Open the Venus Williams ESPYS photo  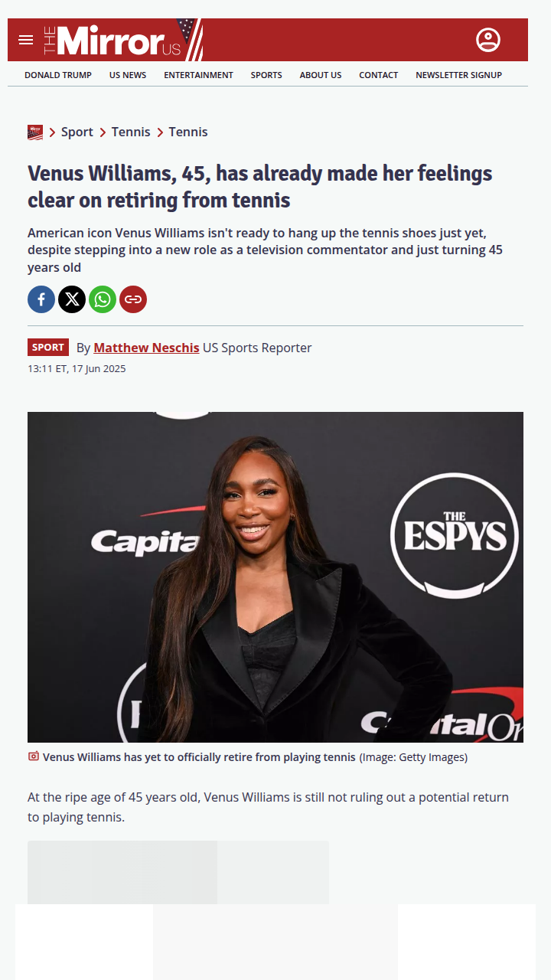click(275, 577)
